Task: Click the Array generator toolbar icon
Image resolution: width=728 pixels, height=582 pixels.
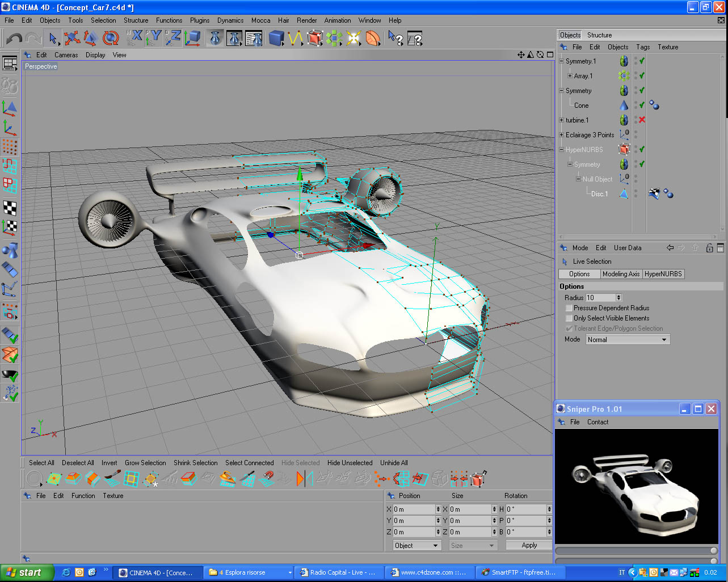Action: pos(334,38)
